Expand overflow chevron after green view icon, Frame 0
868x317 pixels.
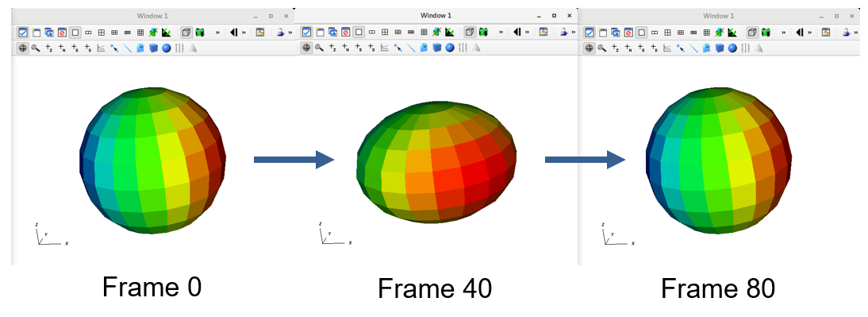pos(217,33)
